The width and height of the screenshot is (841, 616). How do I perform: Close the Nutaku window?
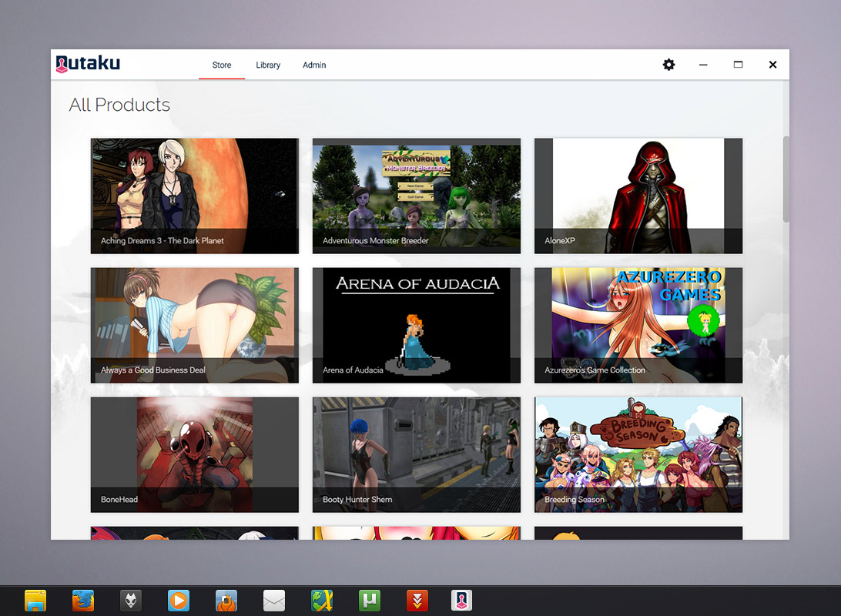point(772,65)
